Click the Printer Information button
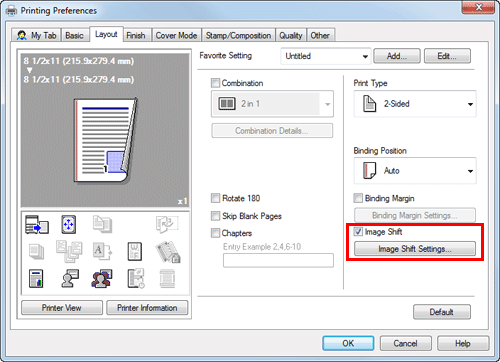 coord(147,308)
